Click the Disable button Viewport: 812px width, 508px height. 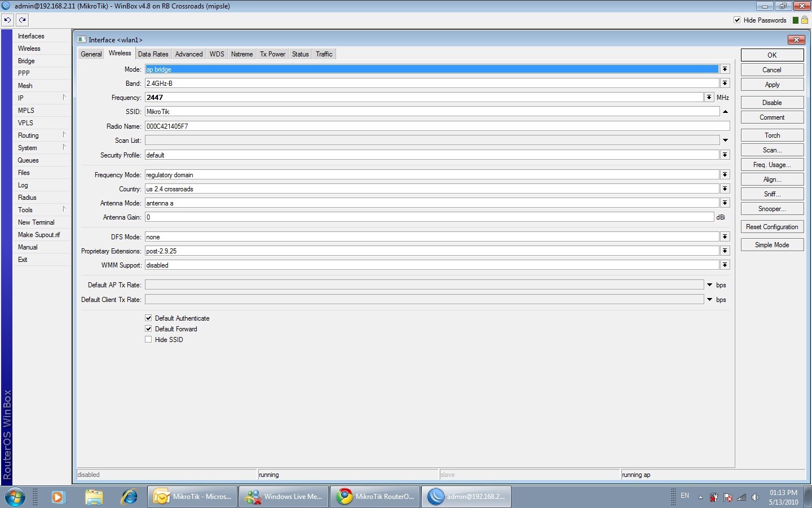(772, 103)
